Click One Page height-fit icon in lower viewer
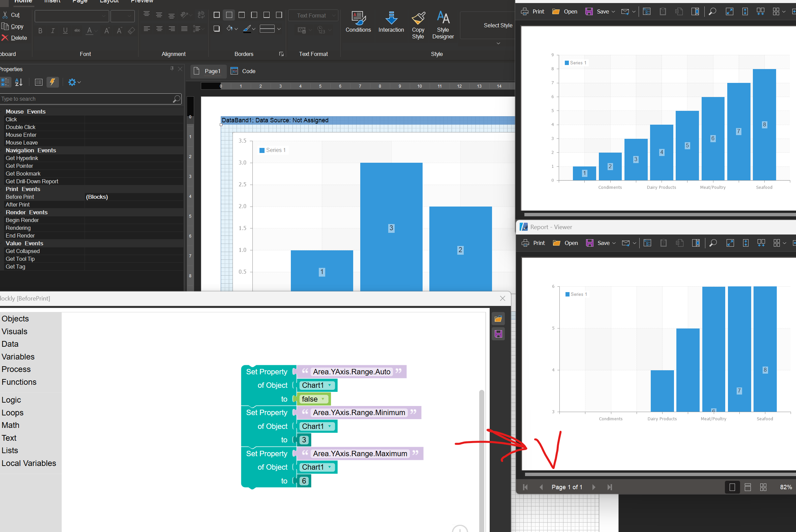This screenshot has width=796, height=532. (x=745, y=243)
